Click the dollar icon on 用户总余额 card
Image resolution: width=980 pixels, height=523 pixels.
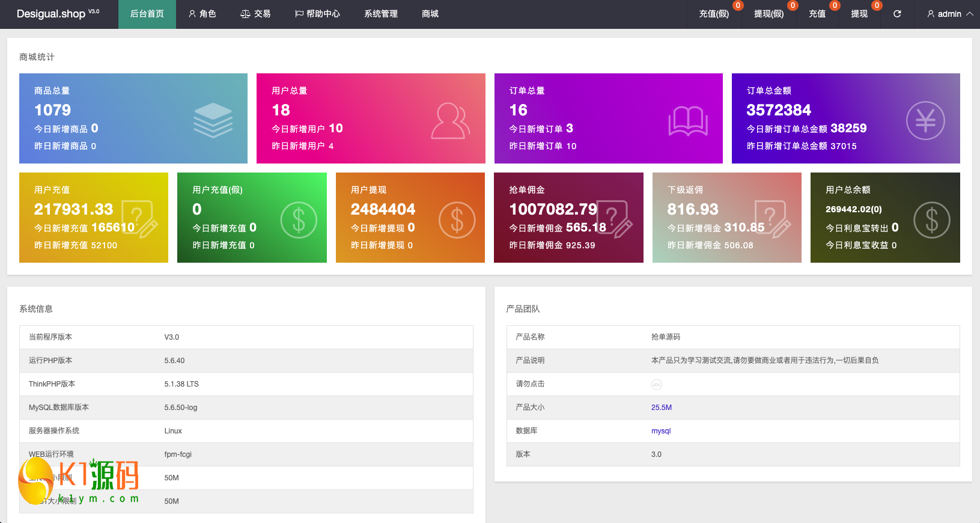pyautogui.click(x=931, y=220)
